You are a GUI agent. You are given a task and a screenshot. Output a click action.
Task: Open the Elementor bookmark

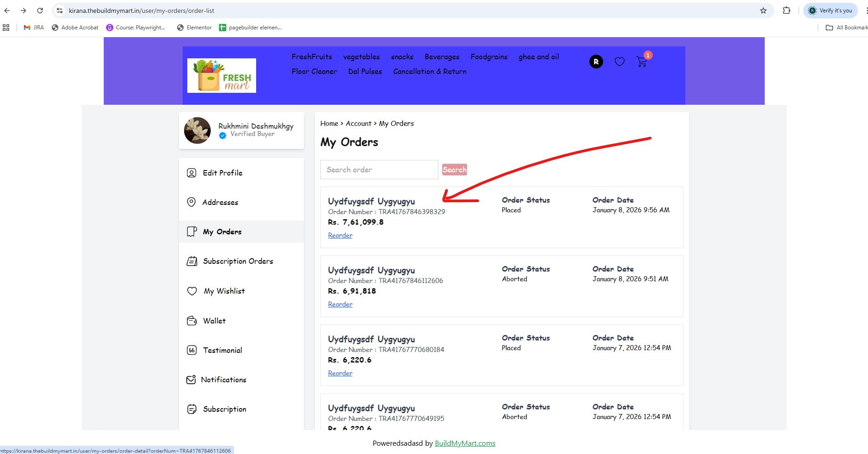[x=194, y=28]
